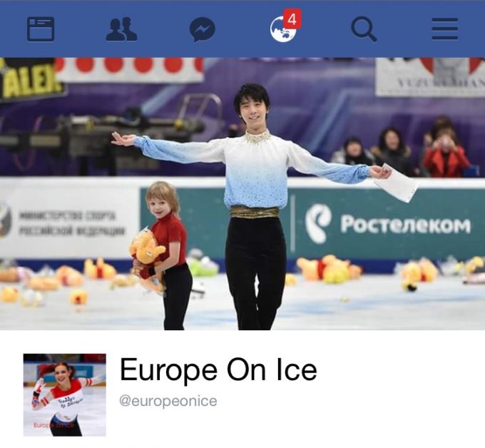The height and width of the screenshot is (448, 485).
Task: Open the Europe On Ice profile picture
Action: click(65, 395)
